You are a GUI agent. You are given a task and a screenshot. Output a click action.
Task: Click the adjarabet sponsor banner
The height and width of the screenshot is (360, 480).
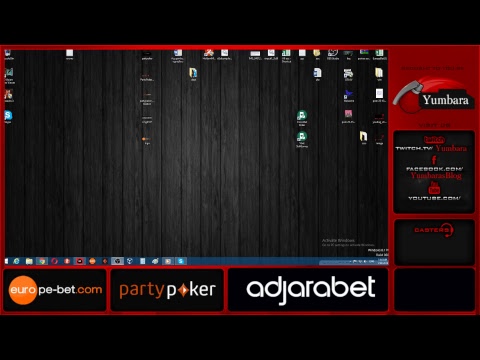pos(308,290)
